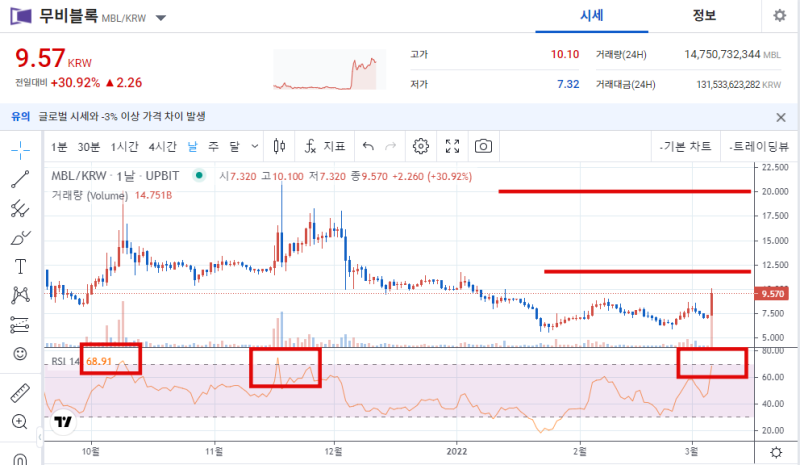Screen dimensions: 800x465
Task: Expand the MBL/KRW market selector arrow
Action: click(161, 18)
